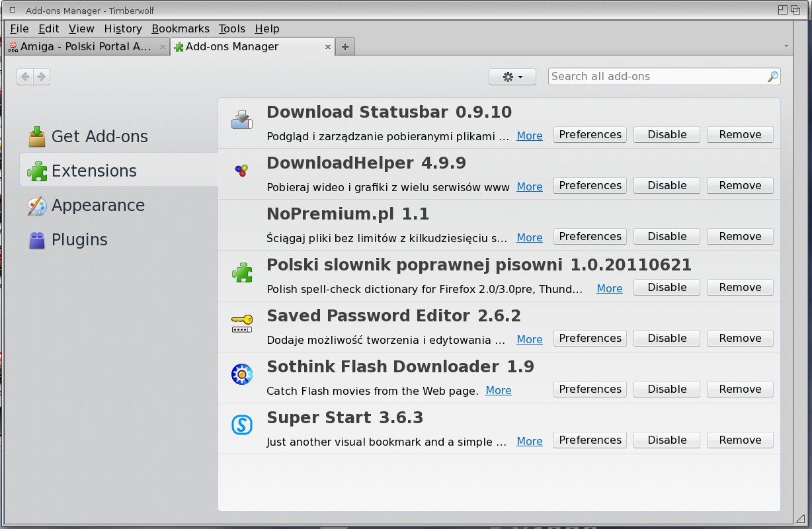Click the Super Start icon
Viewport: 812px width, 529px height.
pyautogui.click(x=242, y=425)
